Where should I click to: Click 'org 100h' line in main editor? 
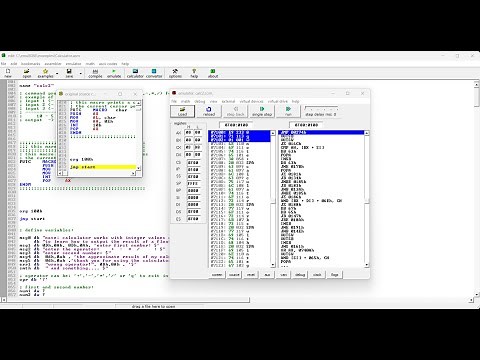(31, 211)
